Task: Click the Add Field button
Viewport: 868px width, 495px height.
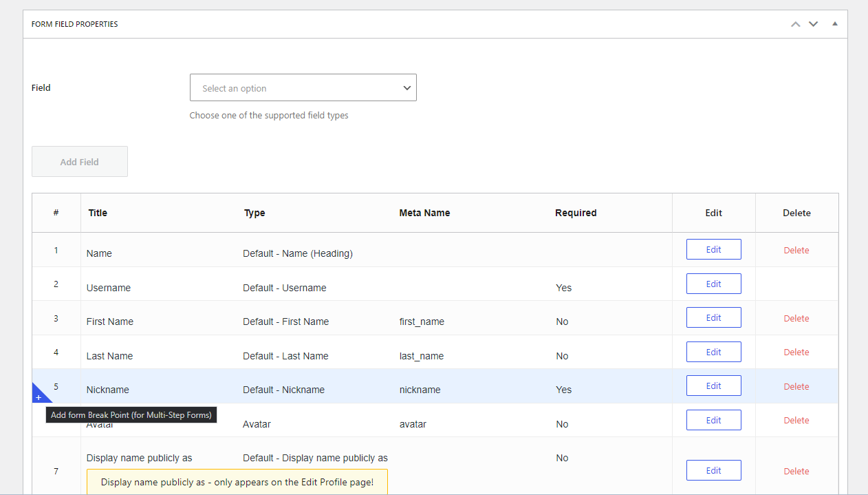Action: (80, 162)
